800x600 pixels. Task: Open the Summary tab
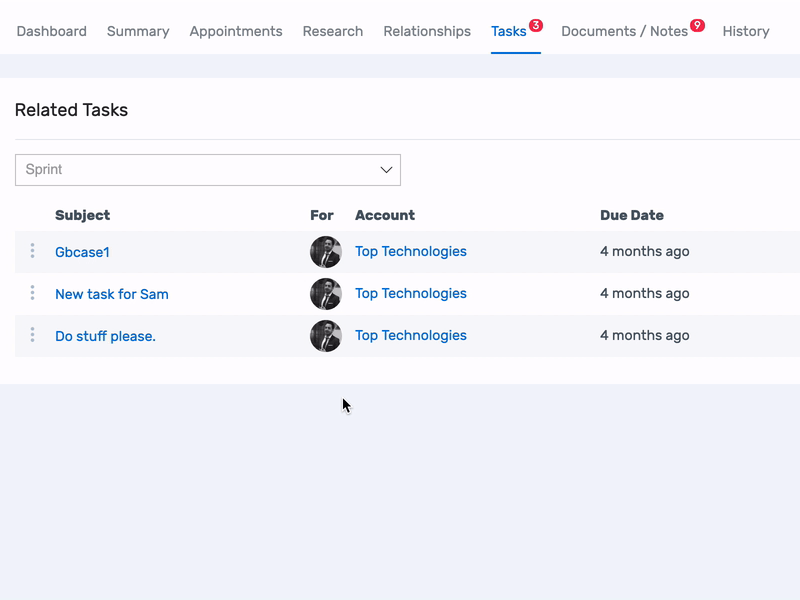[x=138, y=31]
